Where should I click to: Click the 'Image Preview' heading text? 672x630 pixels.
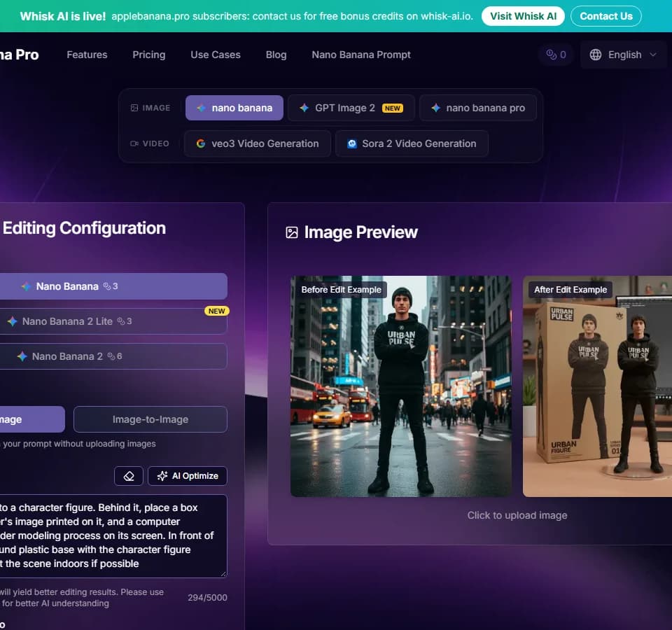[x=361, y=232]
